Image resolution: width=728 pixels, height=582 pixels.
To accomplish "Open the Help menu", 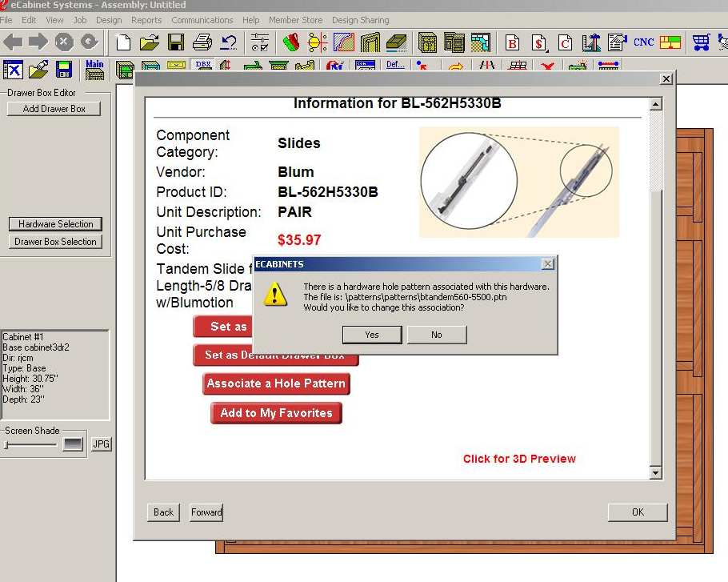I will click(x=250, y=20).
